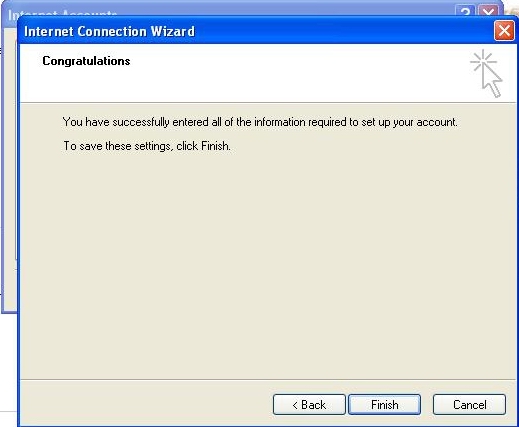Viewport: 519px width, 427px height.
Task: Cancel the Internet Connection Wizard
Action: [469, 405]
